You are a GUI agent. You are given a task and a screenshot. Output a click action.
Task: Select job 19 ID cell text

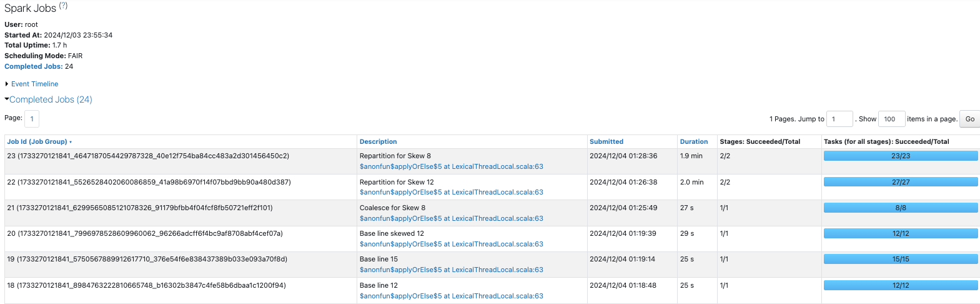147,259
